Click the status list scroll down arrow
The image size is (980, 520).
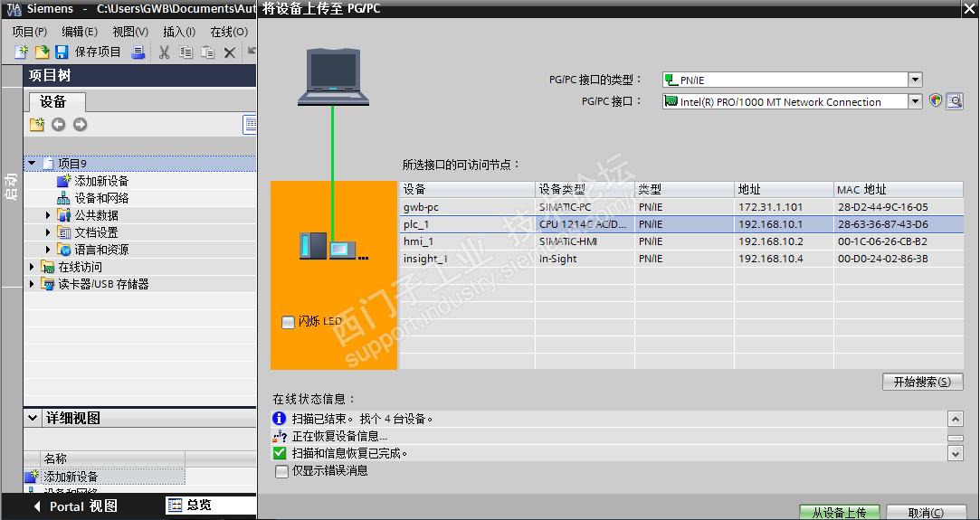coord(955,454)
